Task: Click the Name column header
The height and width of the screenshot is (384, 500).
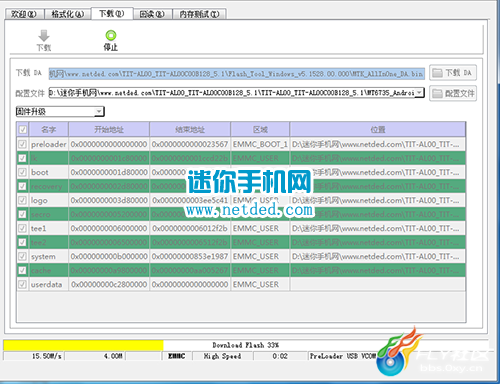Action: [x=49, y=129]
